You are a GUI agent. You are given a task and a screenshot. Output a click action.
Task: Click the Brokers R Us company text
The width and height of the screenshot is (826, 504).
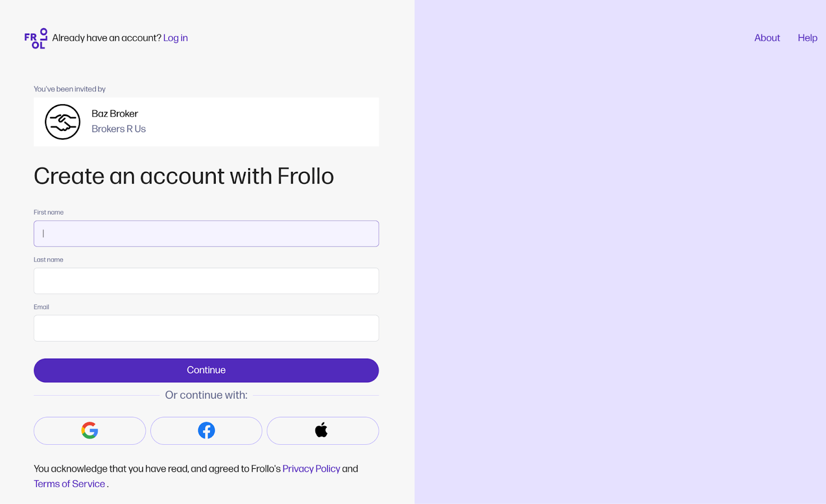(119, 129)
